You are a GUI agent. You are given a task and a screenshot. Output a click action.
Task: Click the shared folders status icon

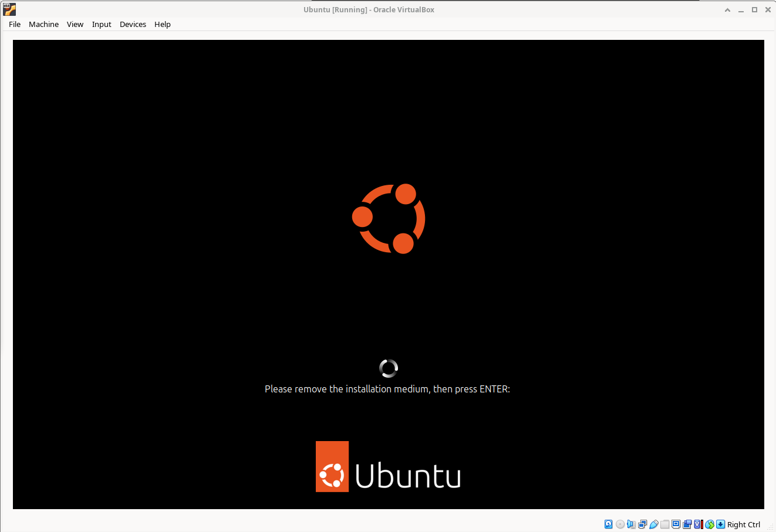coord(664,524)
